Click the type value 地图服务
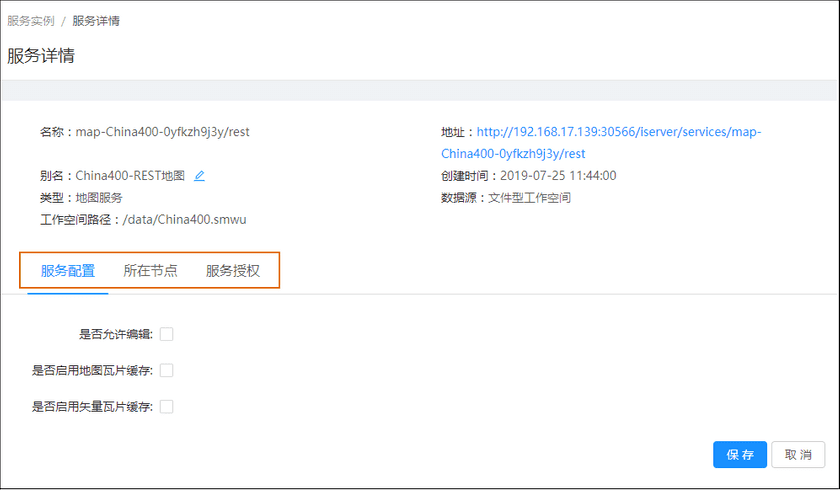Screen dimensions: 840x490 (99, 198)
